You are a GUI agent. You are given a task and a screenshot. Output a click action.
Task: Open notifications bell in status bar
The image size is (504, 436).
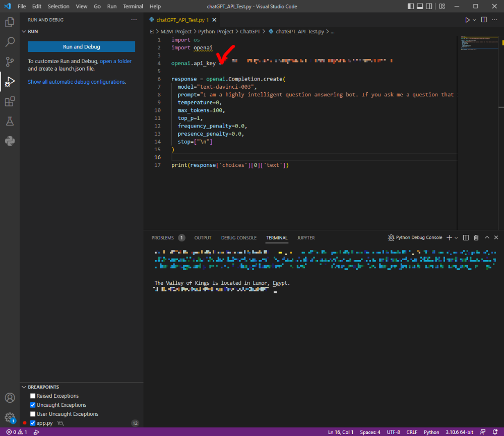495,432
